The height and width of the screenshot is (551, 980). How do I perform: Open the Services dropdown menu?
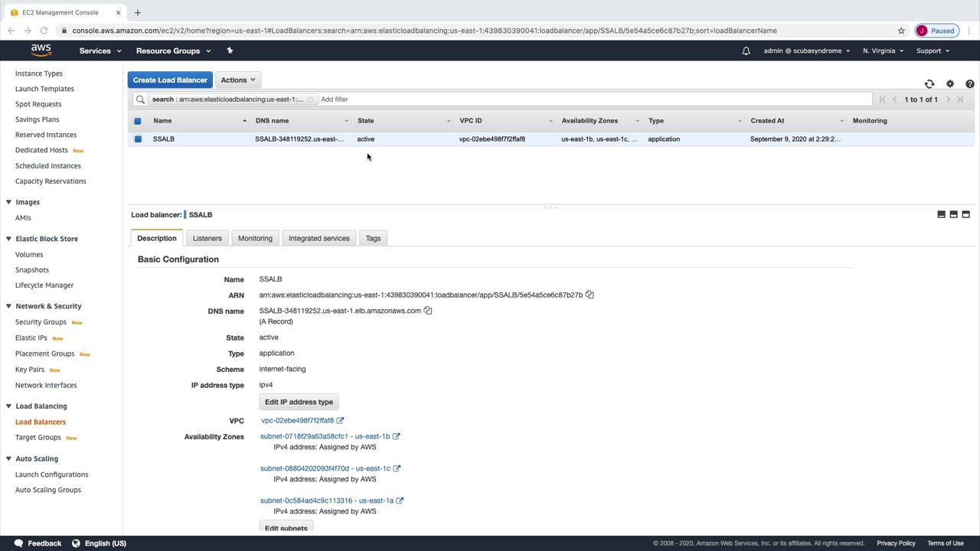[x=100, y=51]
